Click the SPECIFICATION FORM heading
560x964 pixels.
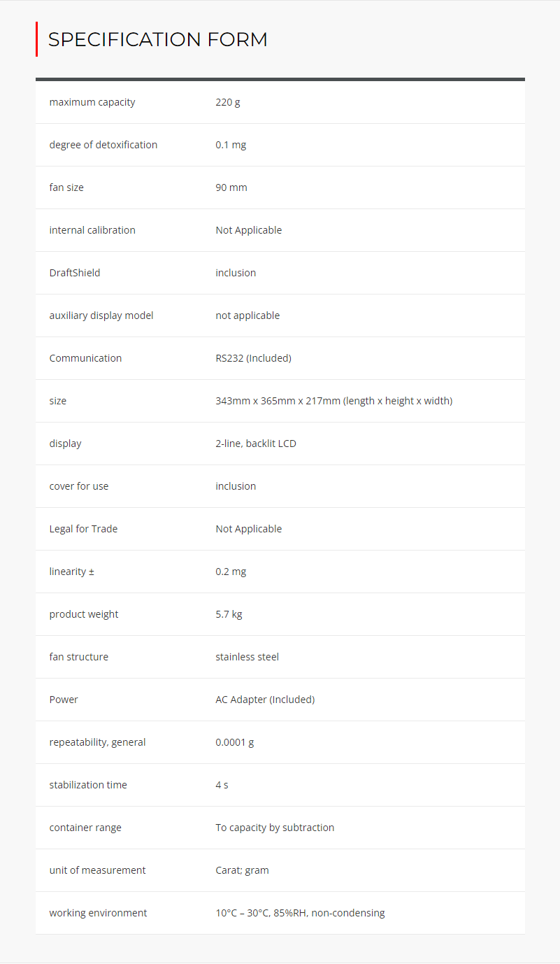157,39
